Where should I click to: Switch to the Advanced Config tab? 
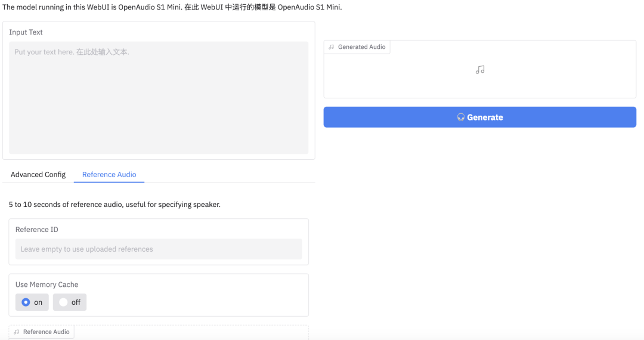[x=38, y=175]
